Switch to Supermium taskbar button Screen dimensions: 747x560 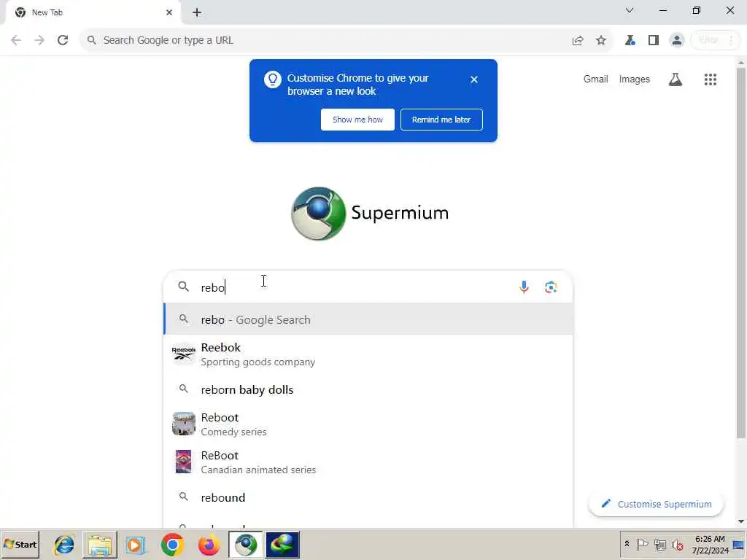coord(245,545)
